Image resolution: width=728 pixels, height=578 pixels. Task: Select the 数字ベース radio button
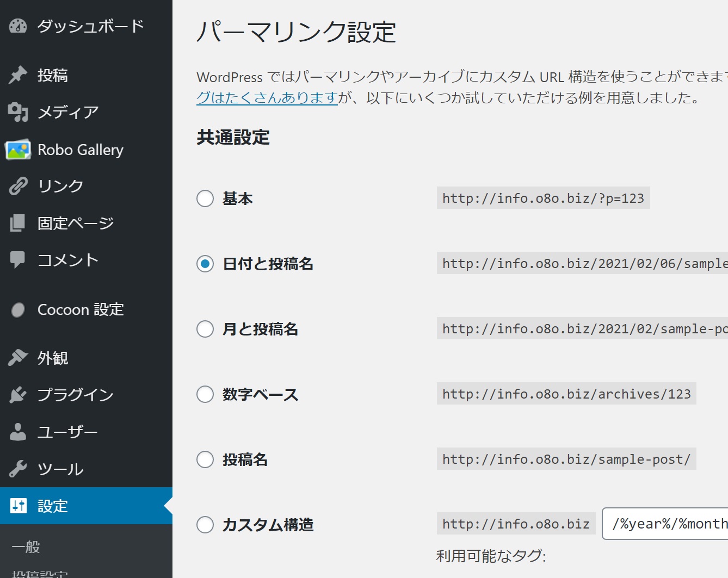click(x=205, y=394)
